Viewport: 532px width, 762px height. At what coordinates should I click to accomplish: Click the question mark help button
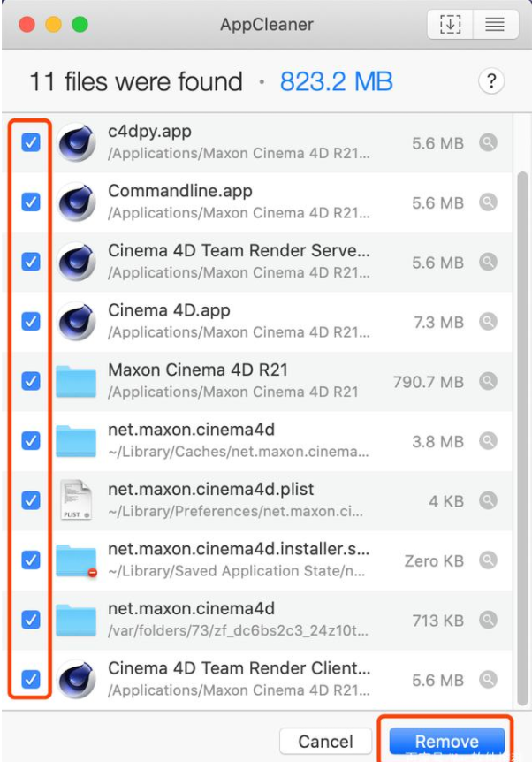tap(491, 81)
